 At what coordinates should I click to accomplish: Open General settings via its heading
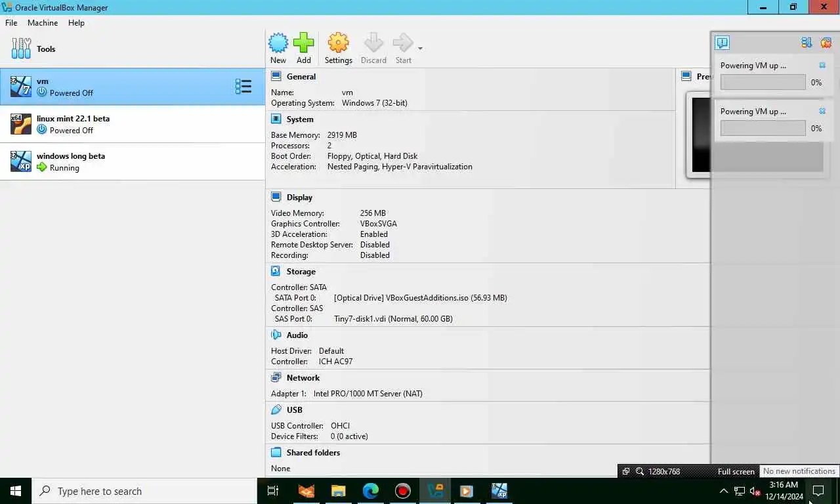click(x=301, y=77)
